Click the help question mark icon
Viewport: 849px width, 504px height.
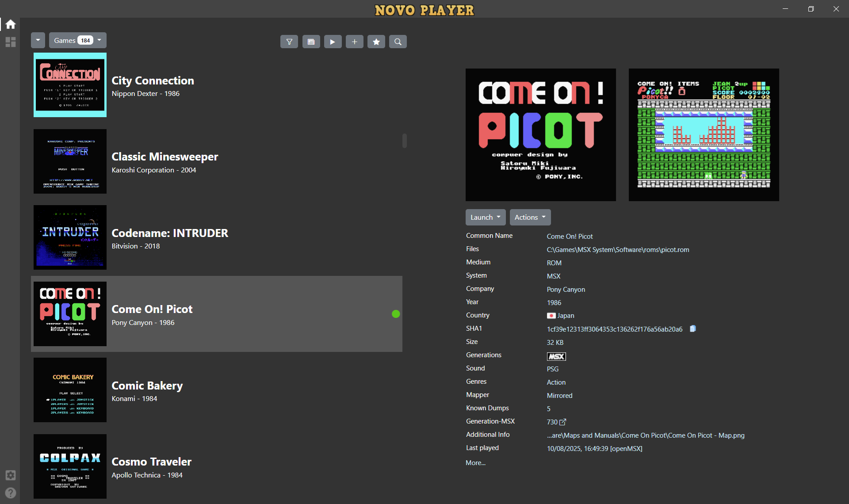[x=11, y=493]
